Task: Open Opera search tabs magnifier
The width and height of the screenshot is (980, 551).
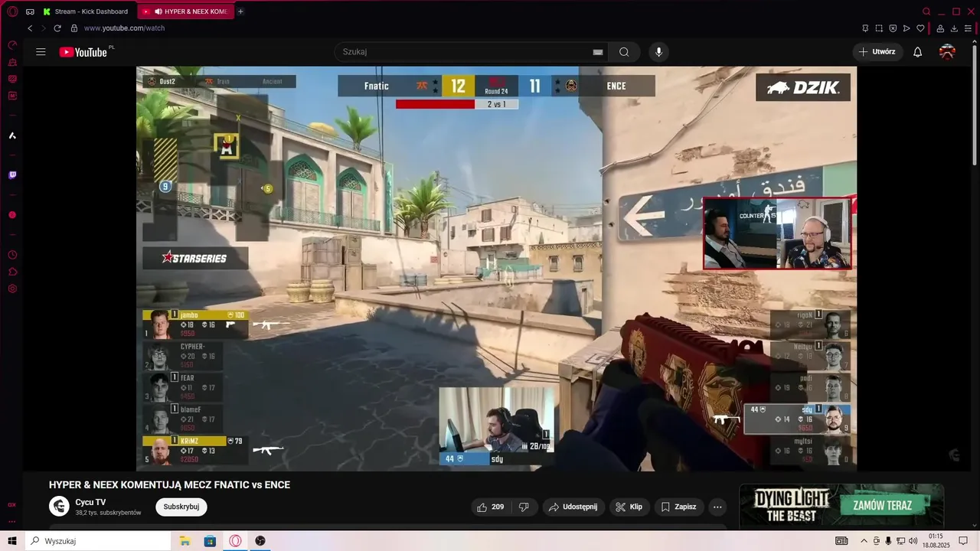Action: [x=926, y=11]
